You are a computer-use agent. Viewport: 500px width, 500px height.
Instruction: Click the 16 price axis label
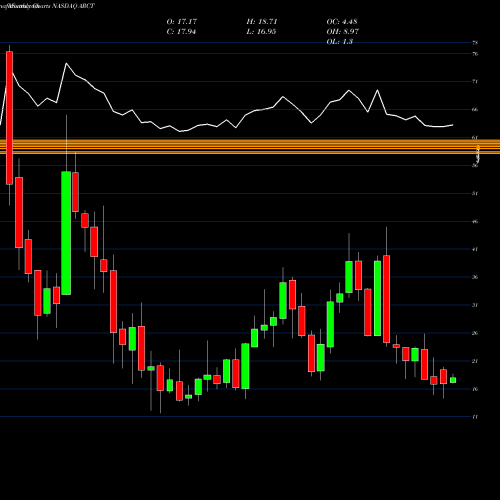coord(475,389)
